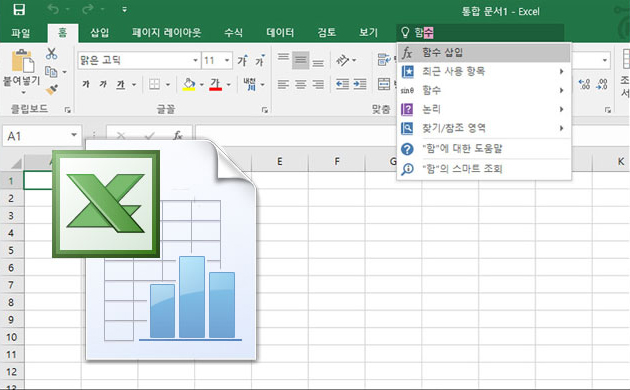Screen dimensions: 630x390
Task: Open help for "함" 도움말
Action: tap(484, 149)
